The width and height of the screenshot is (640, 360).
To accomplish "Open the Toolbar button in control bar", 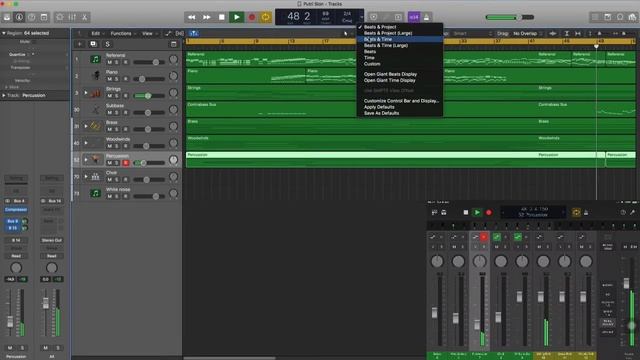I will [44, 17].
